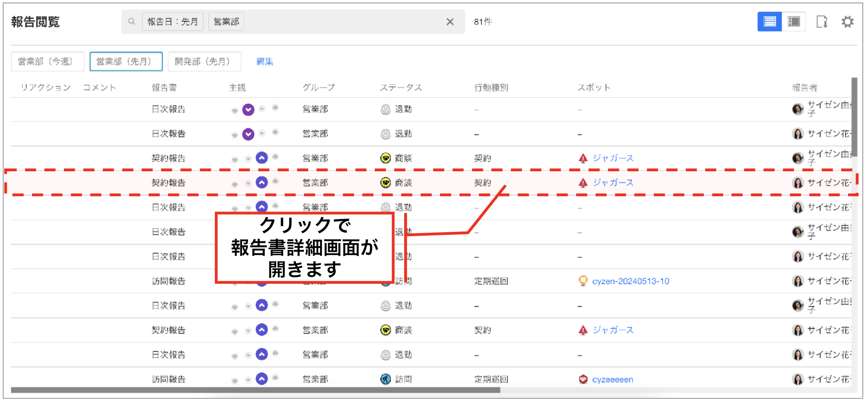Click the 報告日：先月 filter chip

pos(172,22)
